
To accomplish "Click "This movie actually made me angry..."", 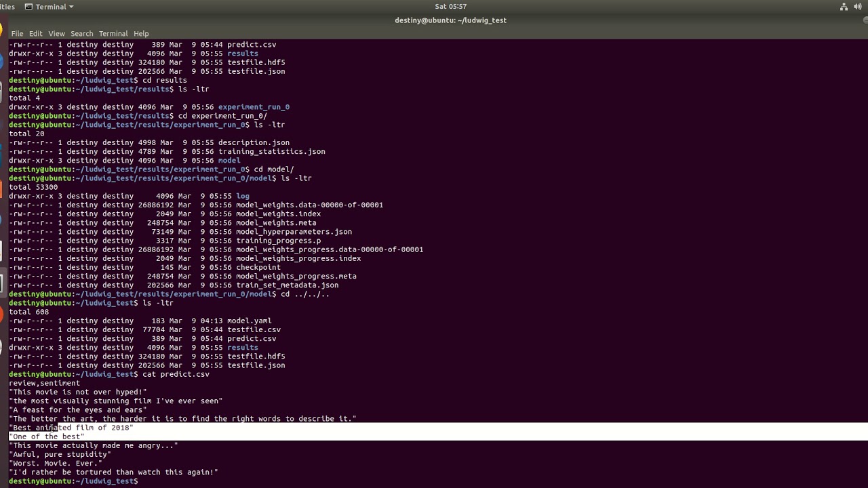I will tap(94, 445).
